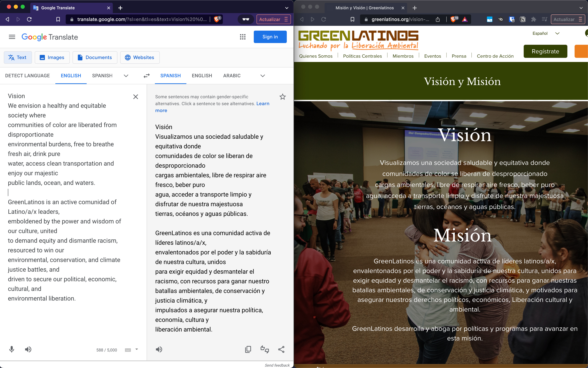Open Español language selector on Greenlatinos
588x368 pixels.
(x=546, y=33)
